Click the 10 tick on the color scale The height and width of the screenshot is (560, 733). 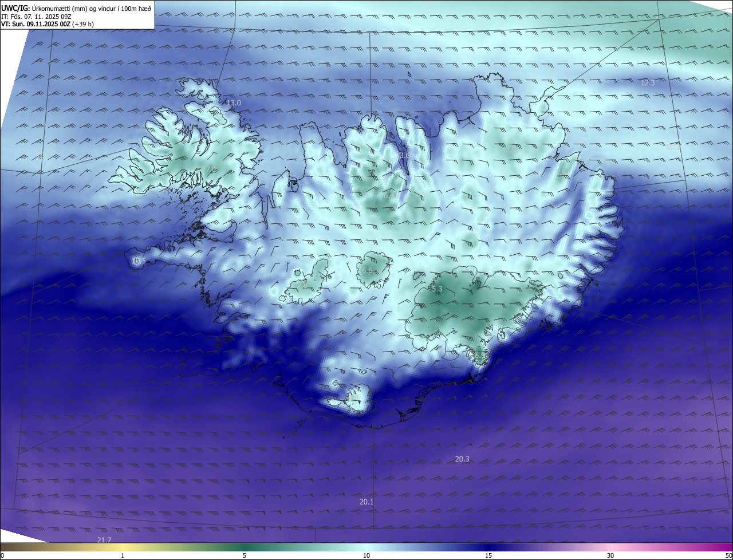point(366,556)
